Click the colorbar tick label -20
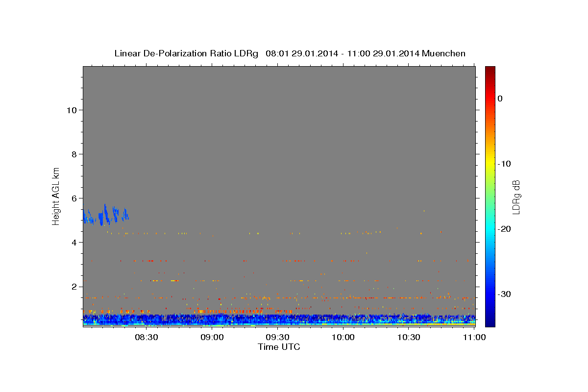Viewport: 588px width, 392px height. click(504, 229)
